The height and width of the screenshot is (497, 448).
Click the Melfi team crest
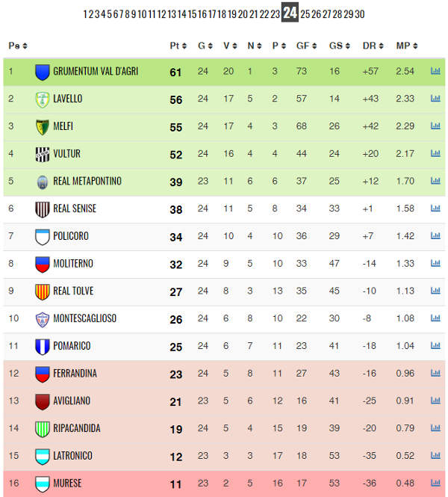tap(42, 127)
